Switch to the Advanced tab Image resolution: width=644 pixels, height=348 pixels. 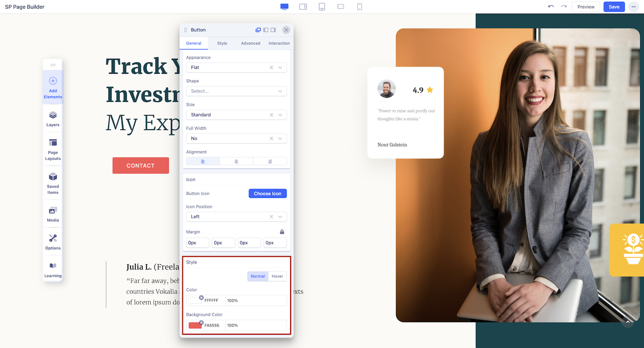click(x=250, y=43)
